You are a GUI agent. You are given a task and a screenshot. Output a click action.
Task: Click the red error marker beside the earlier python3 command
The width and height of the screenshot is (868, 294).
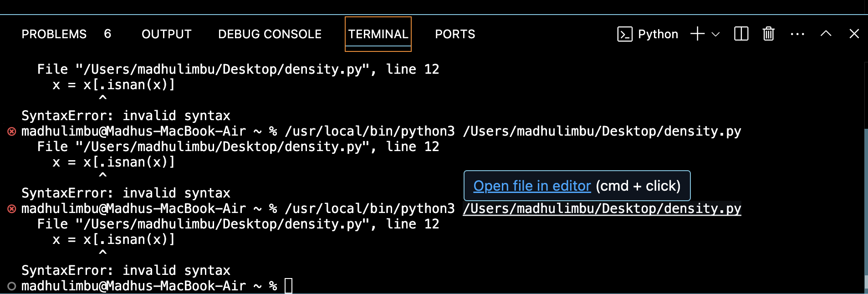12,132
